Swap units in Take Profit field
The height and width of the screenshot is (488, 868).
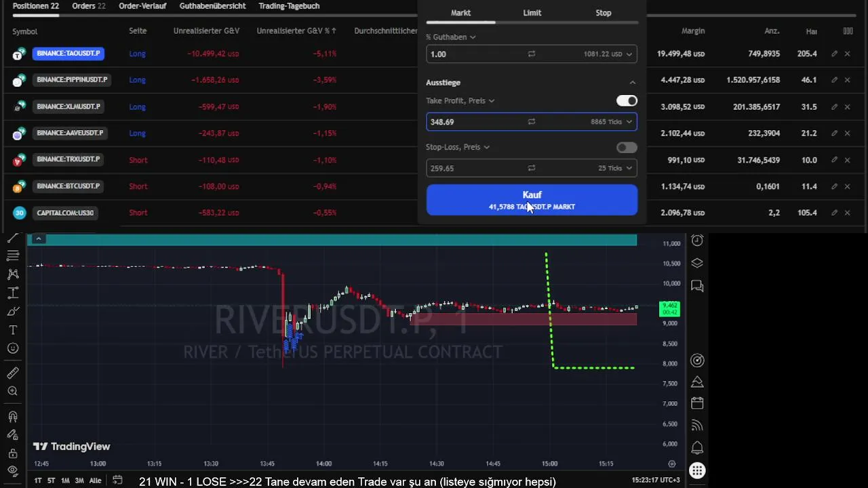pos(532,122)
